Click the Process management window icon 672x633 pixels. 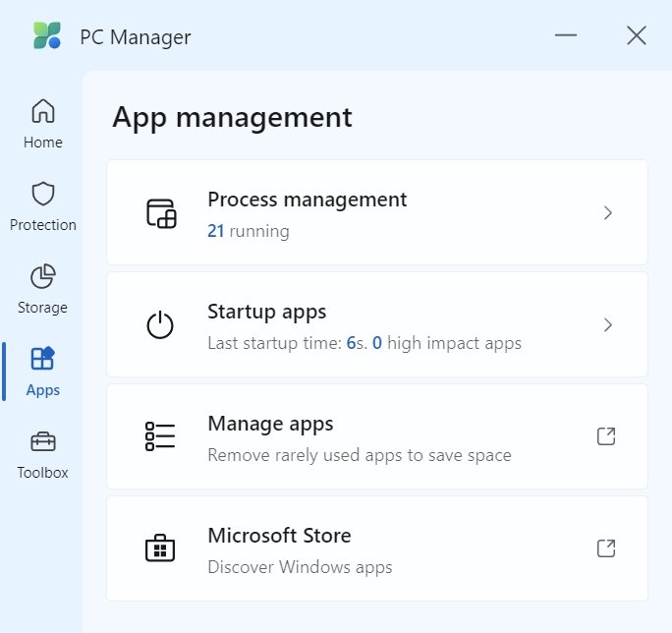(x=161, y=213)
